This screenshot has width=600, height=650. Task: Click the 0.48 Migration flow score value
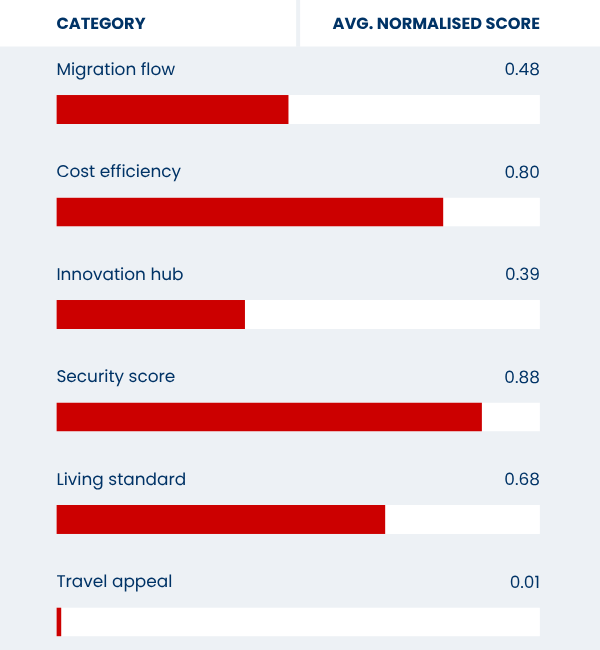522,70
